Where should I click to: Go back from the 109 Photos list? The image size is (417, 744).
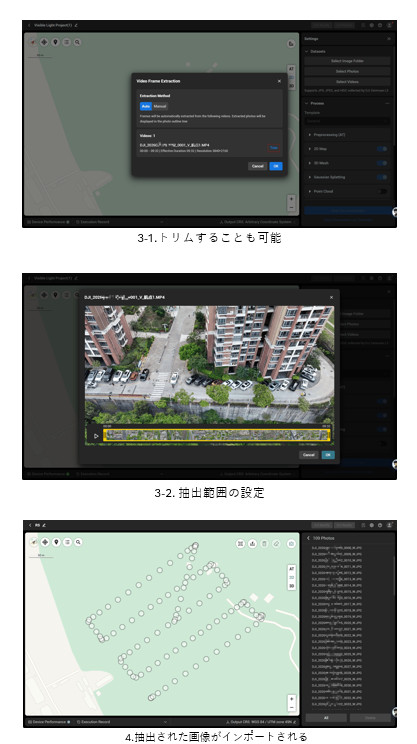coord(308,538)
